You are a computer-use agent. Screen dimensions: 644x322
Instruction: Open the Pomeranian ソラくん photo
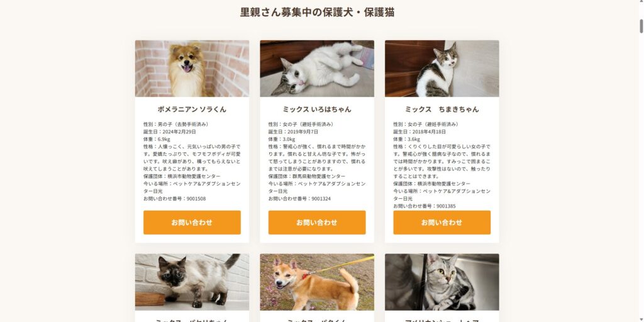(192, 69)
